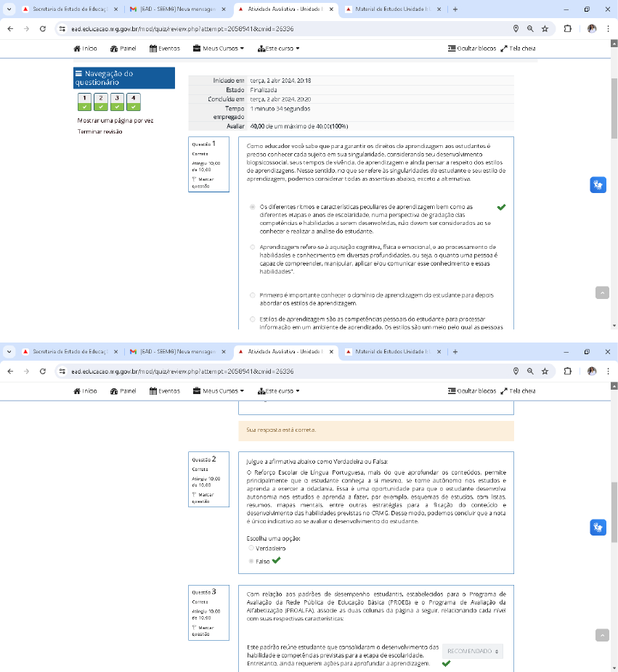Click 'Tela cheia' in the upper window
This screenshot has height=672, width=618.
(x=518, y=49)
